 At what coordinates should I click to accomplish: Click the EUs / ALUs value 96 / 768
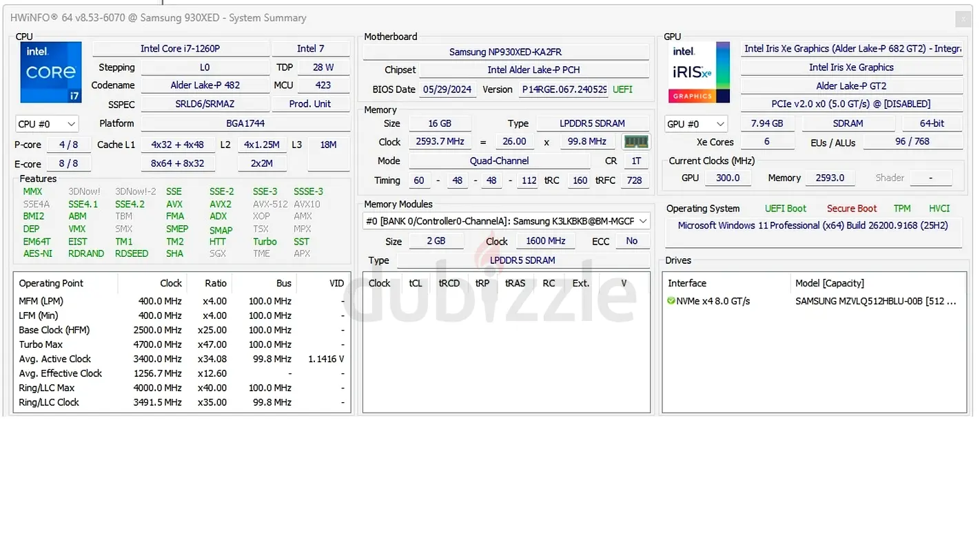coord(913,141)
